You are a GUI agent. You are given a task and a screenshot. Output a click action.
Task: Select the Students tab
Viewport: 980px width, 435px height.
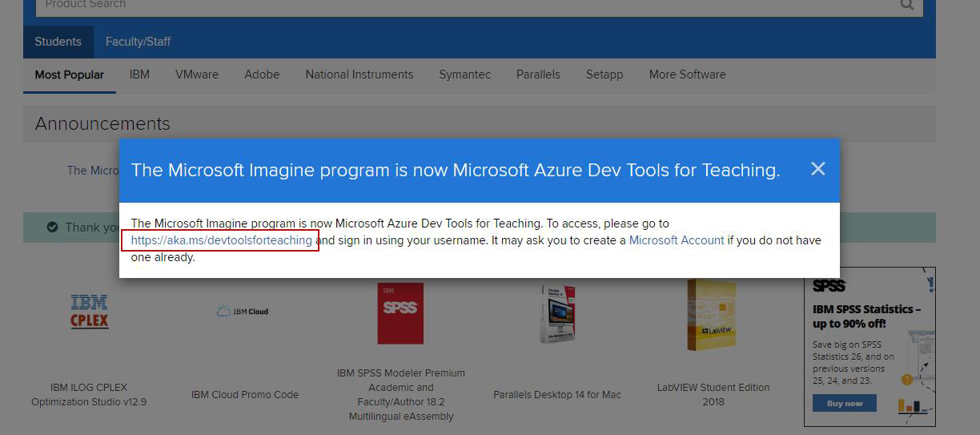(x=58, y=42)
